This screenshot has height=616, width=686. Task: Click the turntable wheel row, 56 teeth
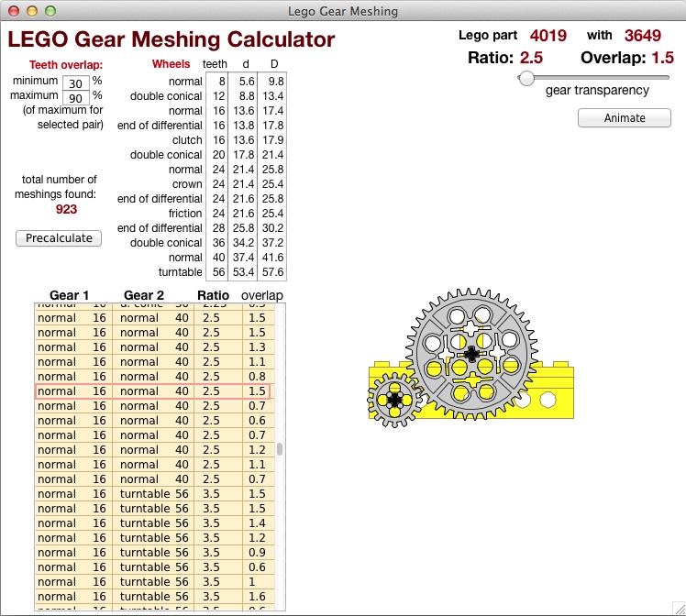pos(221,272)
